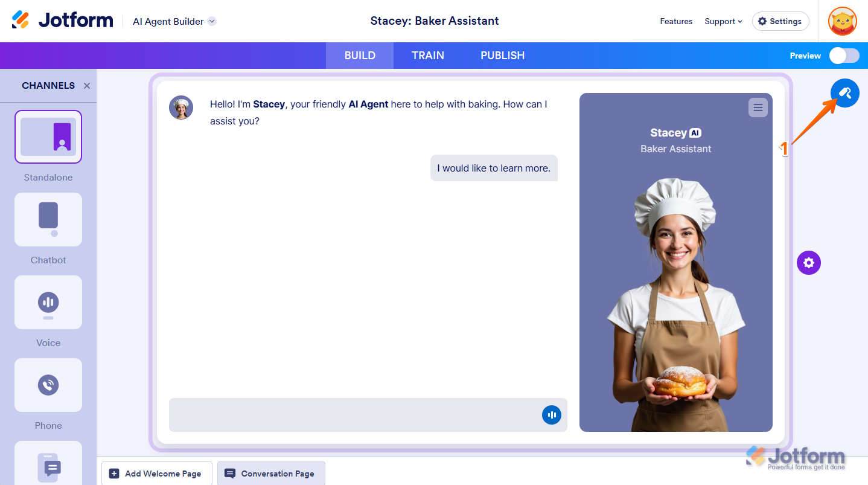Click into the chat message input field

368,415
